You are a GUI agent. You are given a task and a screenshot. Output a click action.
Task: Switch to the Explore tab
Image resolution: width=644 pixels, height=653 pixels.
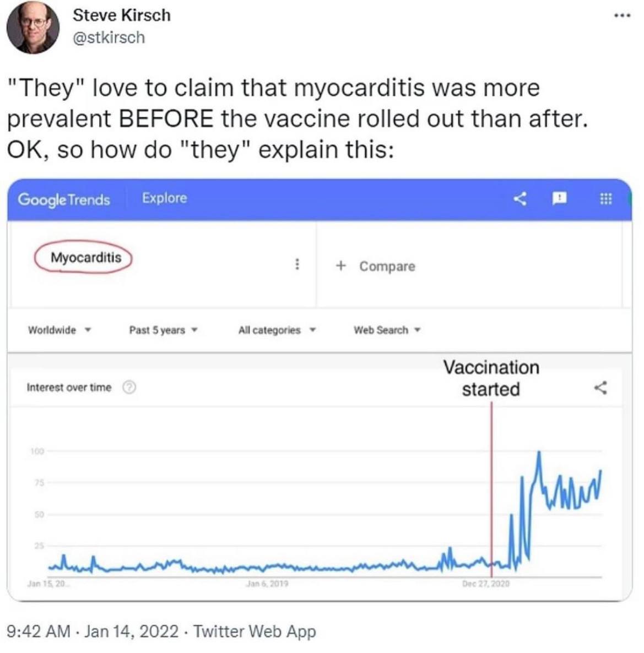tap(164, 198)
